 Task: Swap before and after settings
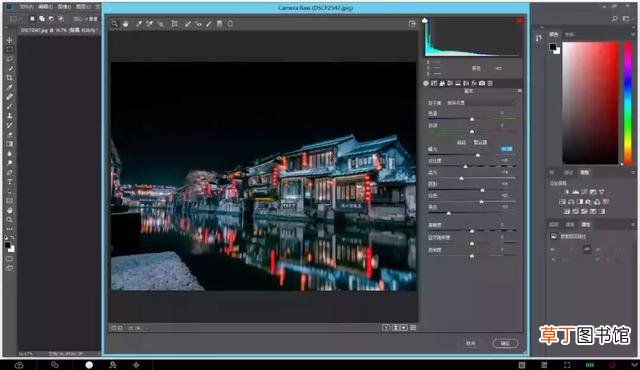pyautogui.click(x=395, y=328)
